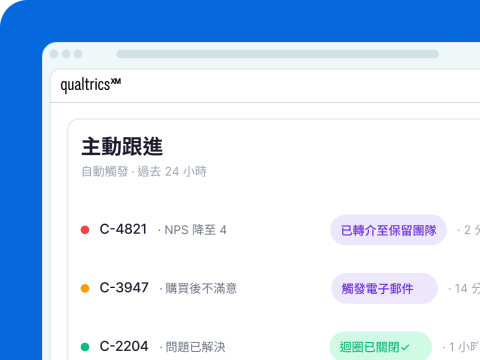Image resolution: width=480 pixels, height=360 pixels.
Task: Open case C-3947
Action: point(124,288)
